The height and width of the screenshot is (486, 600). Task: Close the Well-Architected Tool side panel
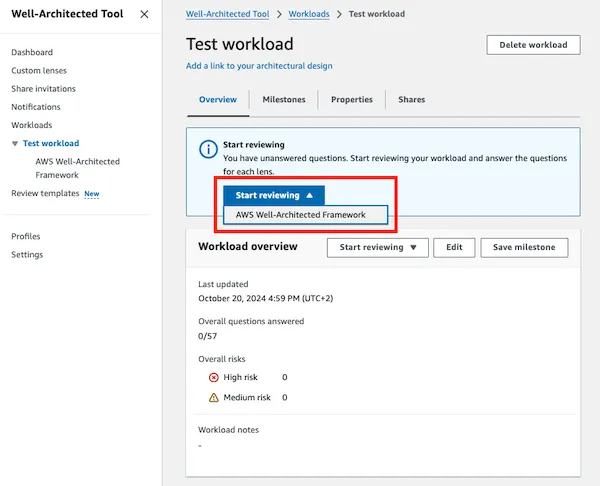coord(144,14)
